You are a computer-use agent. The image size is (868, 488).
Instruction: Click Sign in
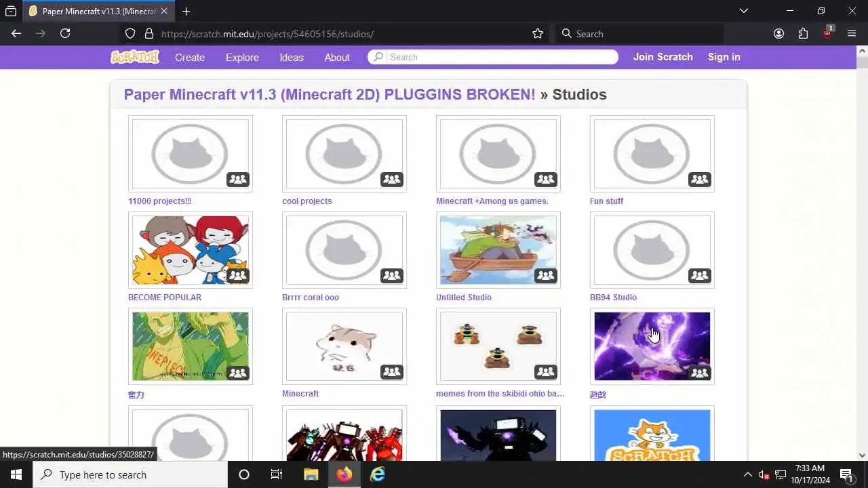point(724,57)
